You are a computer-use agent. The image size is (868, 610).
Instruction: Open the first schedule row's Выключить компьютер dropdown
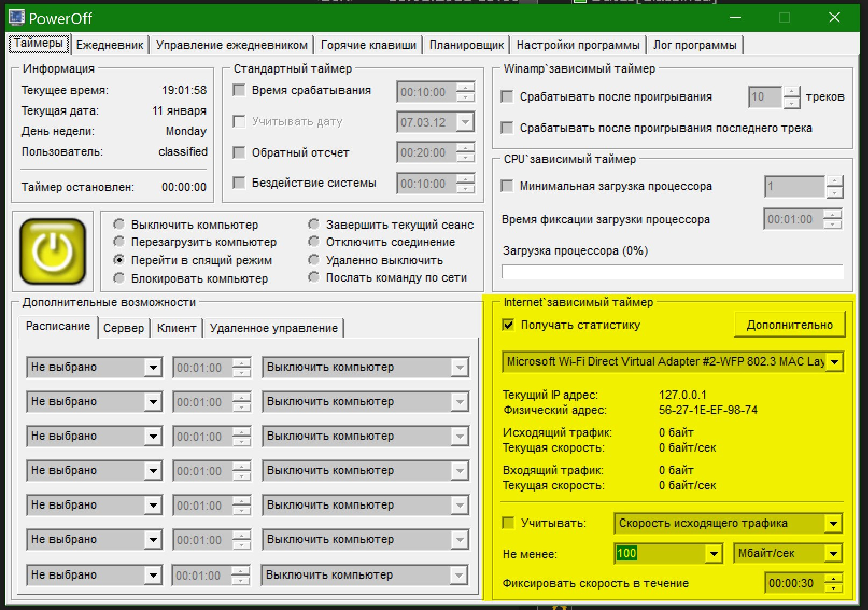(460, 367)
